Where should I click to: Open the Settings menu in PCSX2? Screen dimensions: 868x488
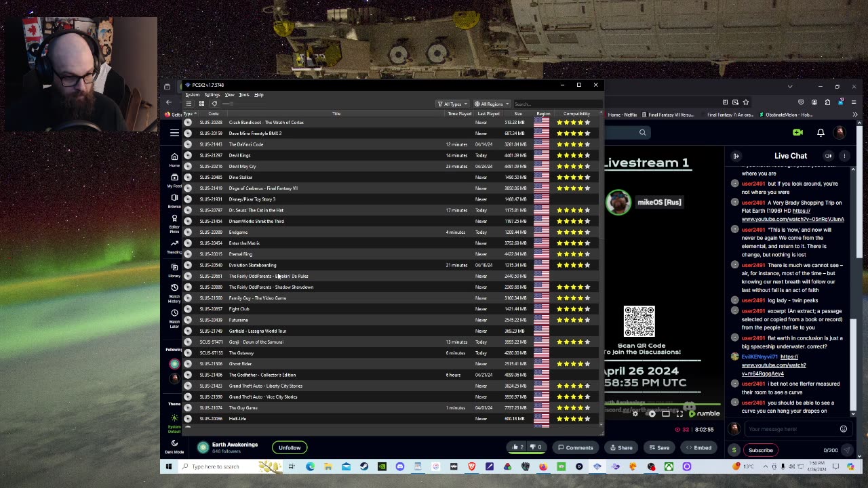(212, 95)
